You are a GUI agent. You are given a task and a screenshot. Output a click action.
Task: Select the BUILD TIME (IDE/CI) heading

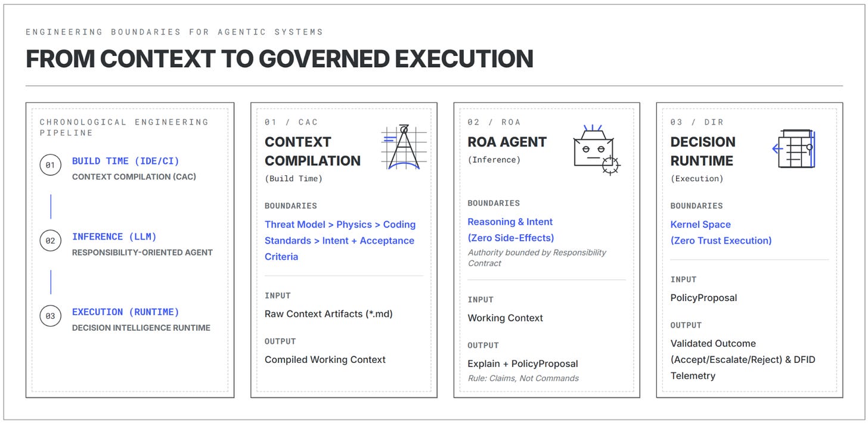[x=125, y=161]
